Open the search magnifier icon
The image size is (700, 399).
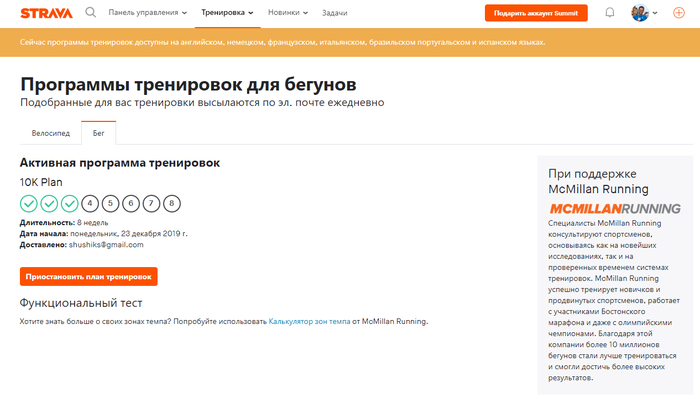(91, 12)
